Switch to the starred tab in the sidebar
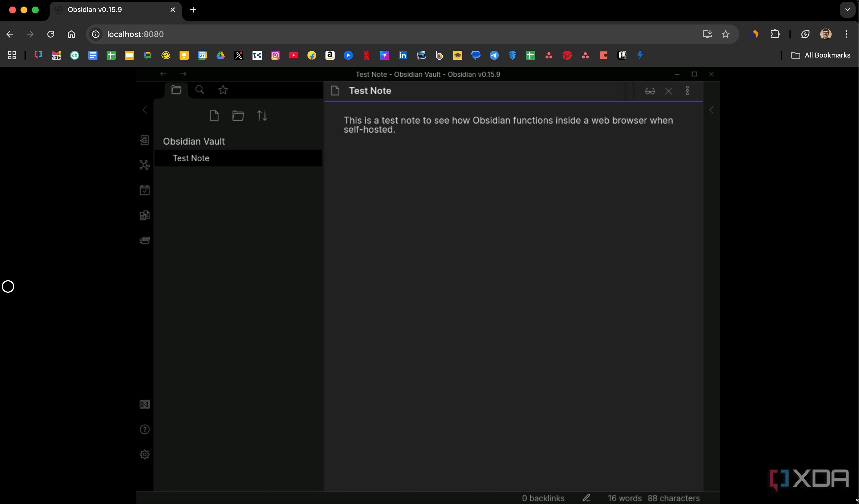 [x=223, y=90]
